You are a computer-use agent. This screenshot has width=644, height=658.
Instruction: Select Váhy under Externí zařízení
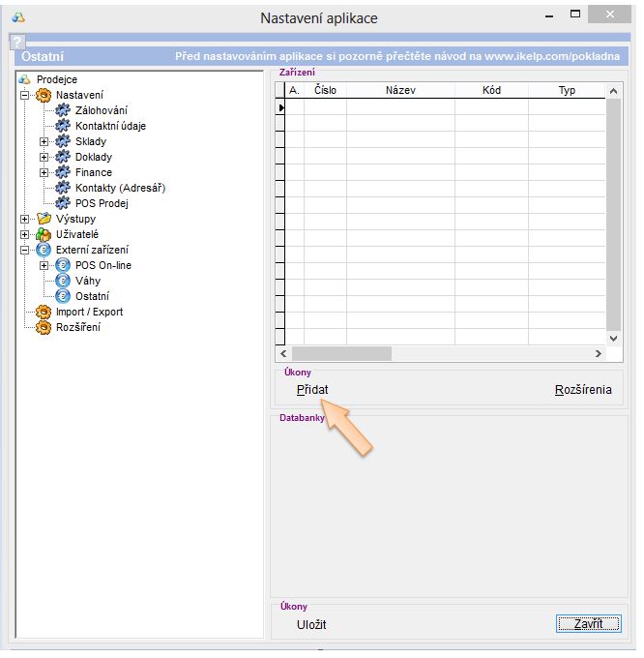coord(88,281)
